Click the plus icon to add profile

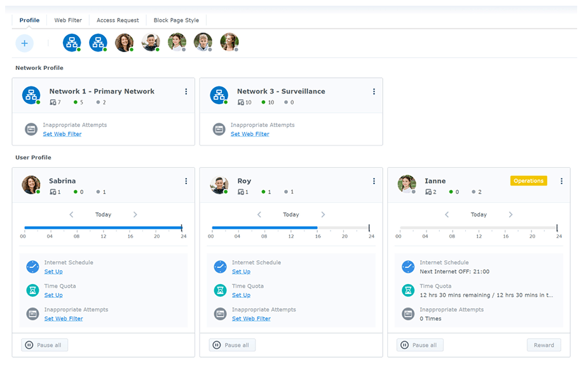[x=24, y=43]
